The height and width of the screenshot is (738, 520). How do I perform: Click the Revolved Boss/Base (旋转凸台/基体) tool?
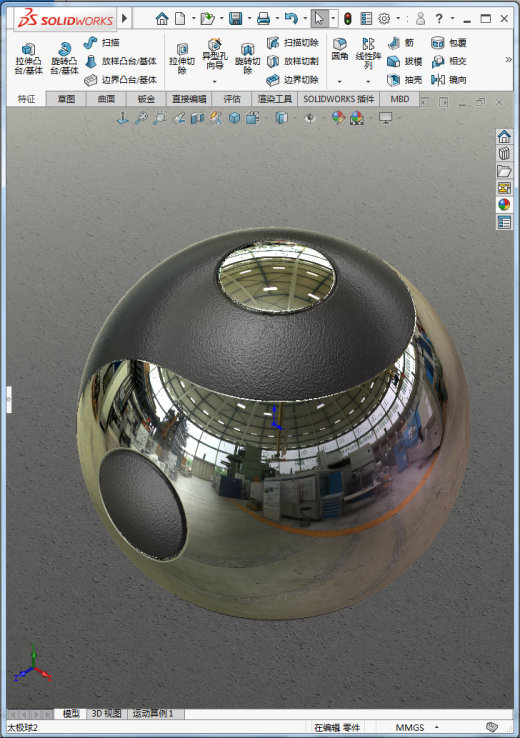pos(64,59)
